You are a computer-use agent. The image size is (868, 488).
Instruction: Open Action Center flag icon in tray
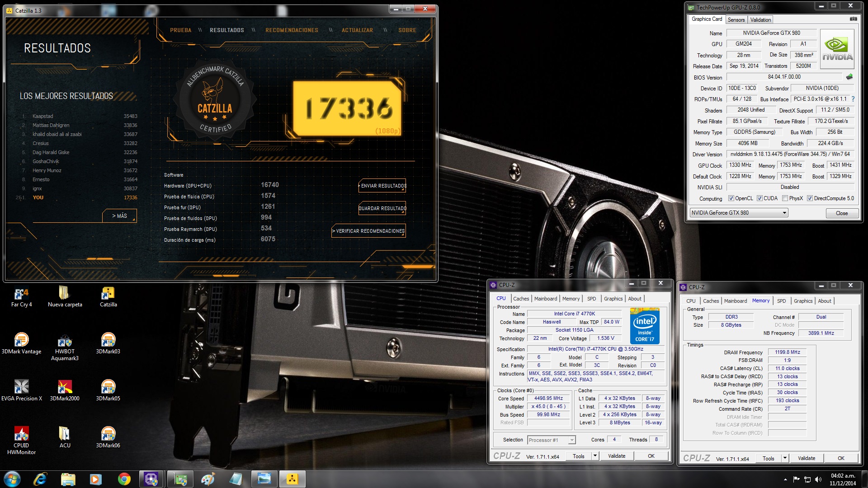point(796,479)
